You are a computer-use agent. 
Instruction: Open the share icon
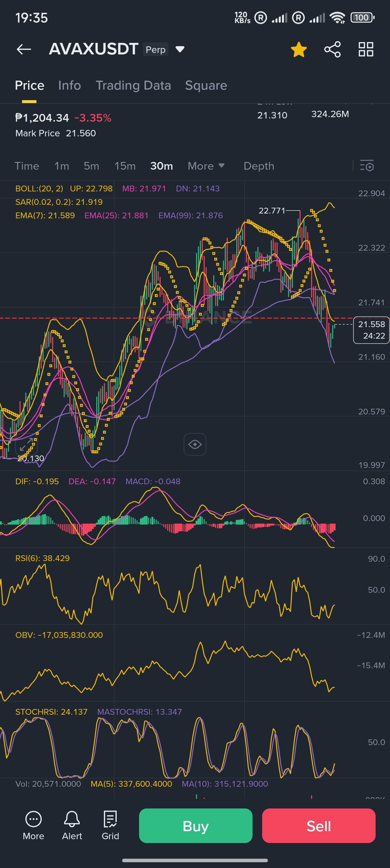coord(332,50)
